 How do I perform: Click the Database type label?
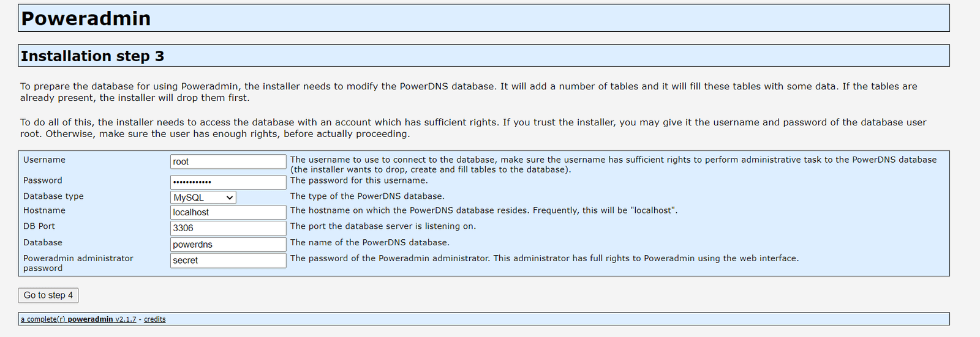click(53, 196)
